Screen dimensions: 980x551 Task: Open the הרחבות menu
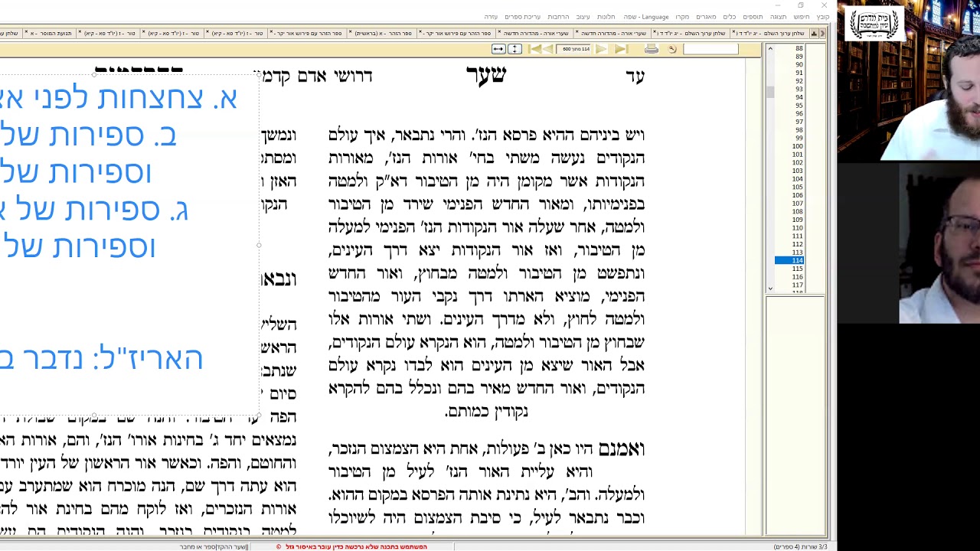point(558,17)
